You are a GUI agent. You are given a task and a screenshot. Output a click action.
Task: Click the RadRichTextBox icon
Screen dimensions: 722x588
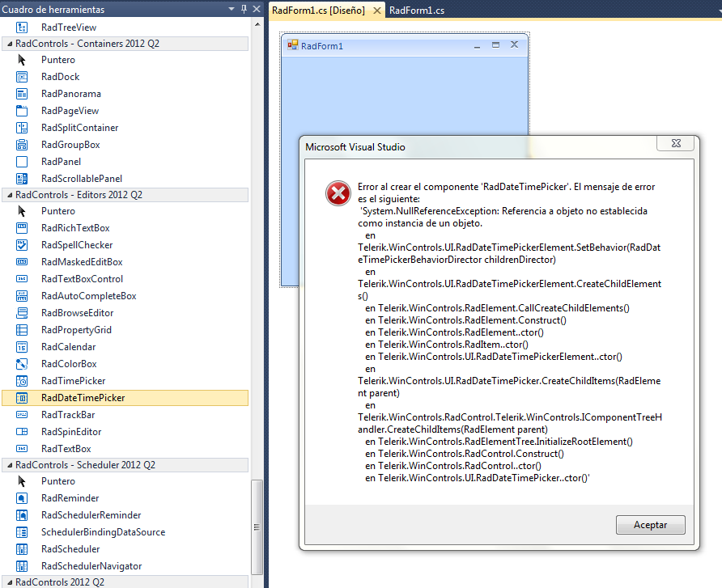tap(22, 228)
